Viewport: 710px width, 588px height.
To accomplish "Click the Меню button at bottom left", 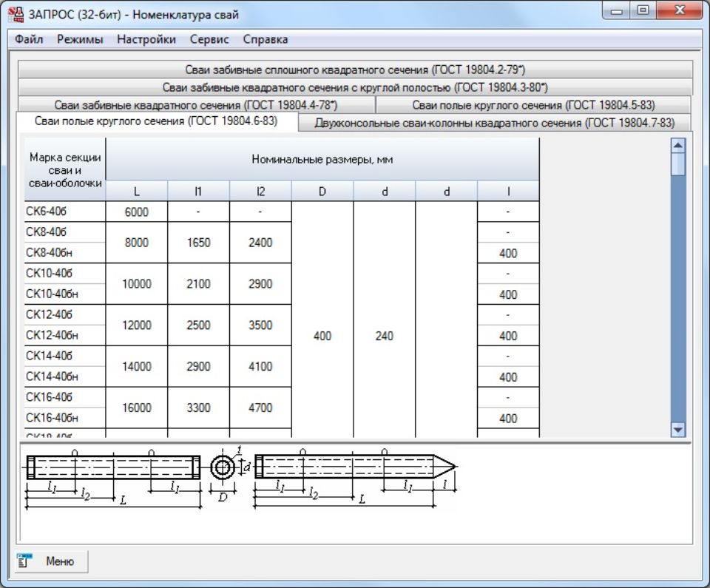I will tap(52, 561).
